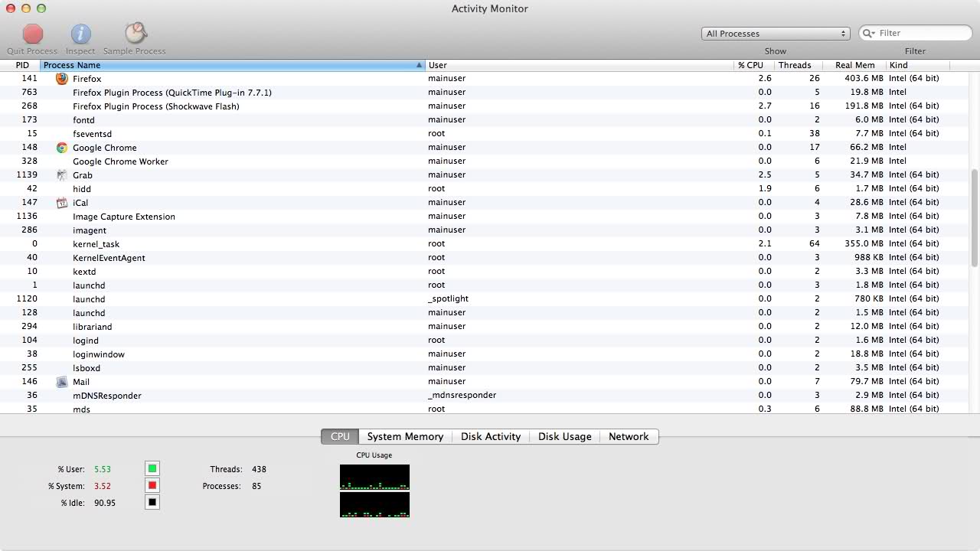This screenshot has width=980, height=551.
Task: Click the % User value 5.53
Action: pyautogui.click(x=103, y=469)
